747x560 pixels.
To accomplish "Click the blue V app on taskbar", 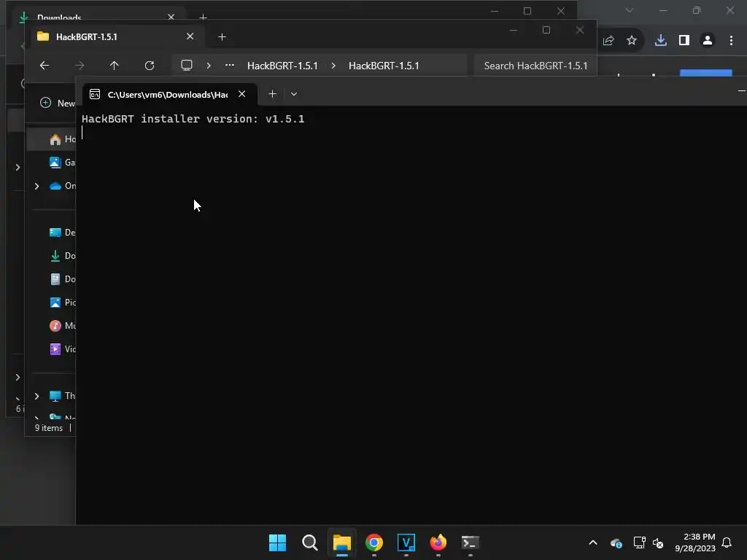I will click(x=406, y=542).
